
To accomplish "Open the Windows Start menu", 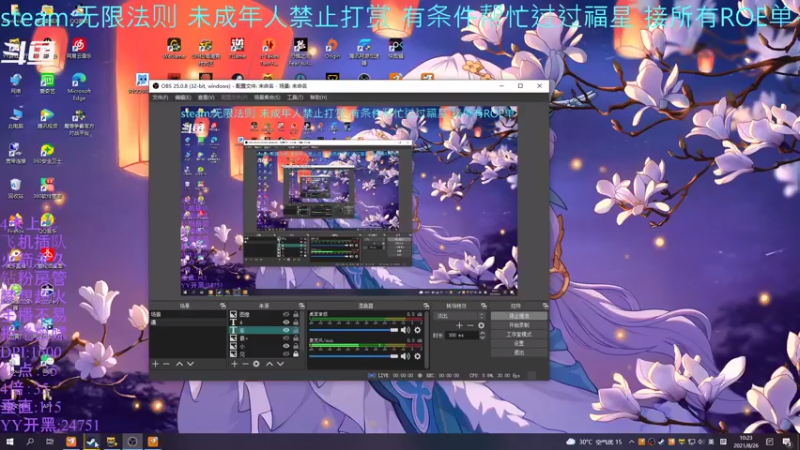I will point(10,442).
